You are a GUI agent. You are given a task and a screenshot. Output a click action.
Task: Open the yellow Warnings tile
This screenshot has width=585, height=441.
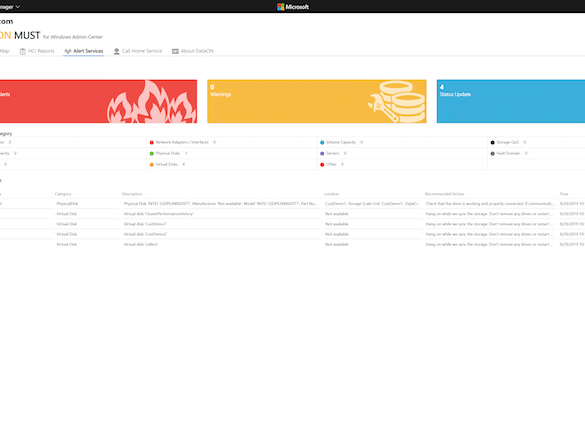coord(317,101)
